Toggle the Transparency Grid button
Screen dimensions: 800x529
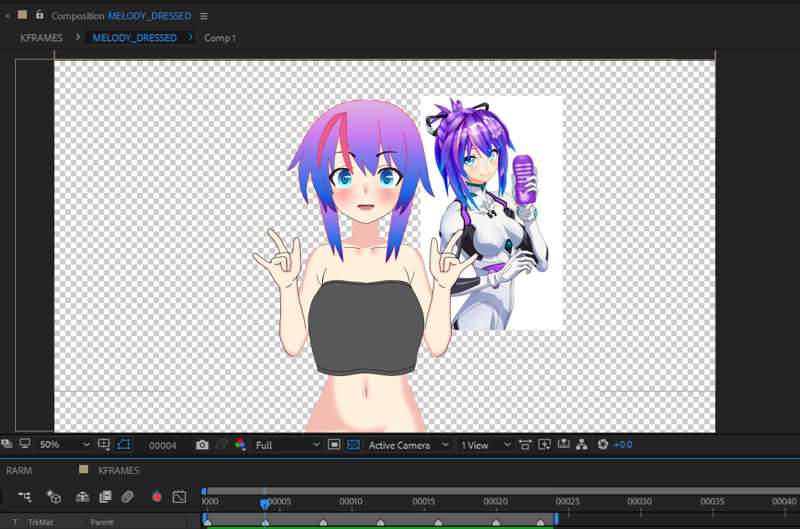[353, 445]
